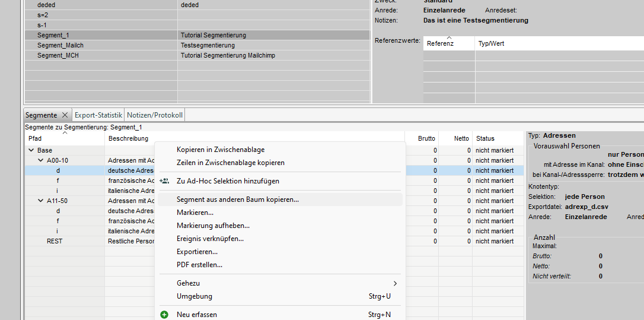Click PDF erstellen... menu entry
Viewport: 644px width, 320px height.
click(x=199, y=265)
